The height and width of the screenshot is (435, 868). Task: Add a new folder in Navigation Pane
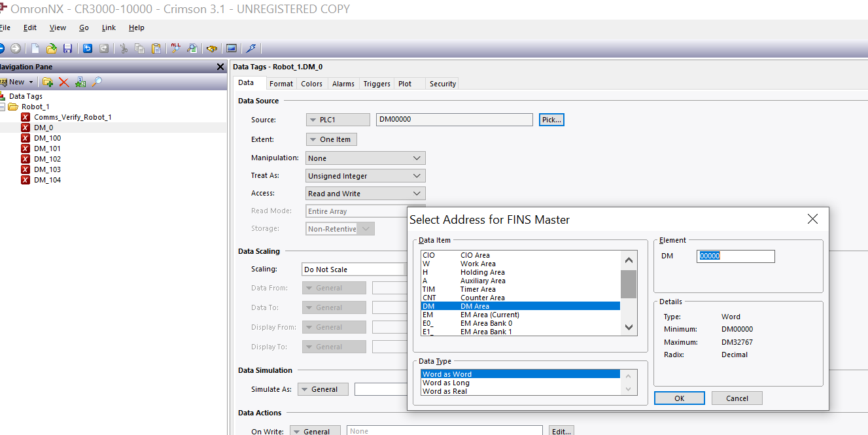(48, 82)
